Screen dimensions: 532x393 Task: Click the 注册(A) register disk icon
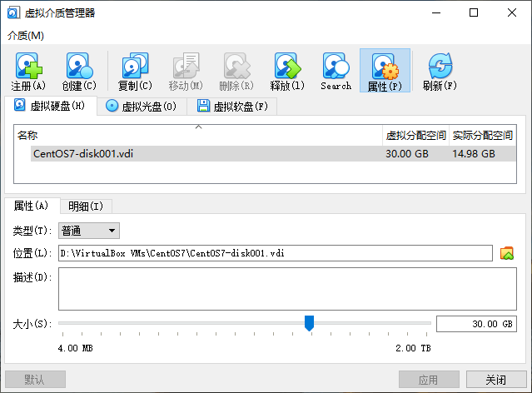click(x=28, y=72)
